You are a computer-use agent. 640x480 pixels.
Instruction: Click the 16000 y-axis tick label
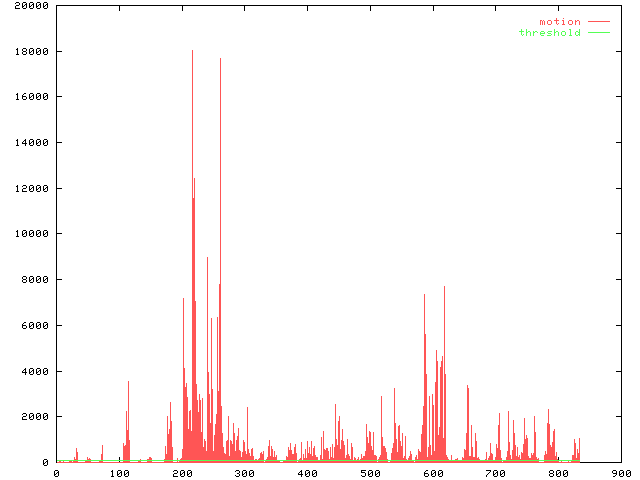pyautogui.click(x=29, y=97)
